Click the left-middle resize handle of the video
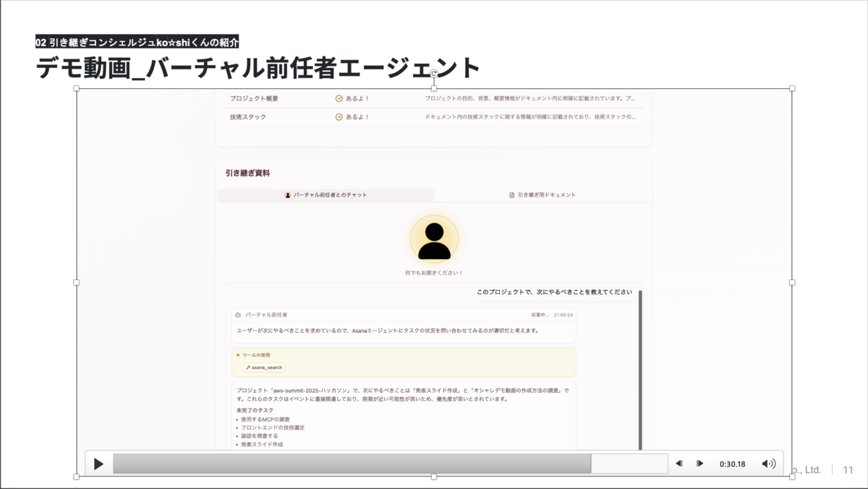The height and width of the screenshot is (489, 868). coord(77,282)
